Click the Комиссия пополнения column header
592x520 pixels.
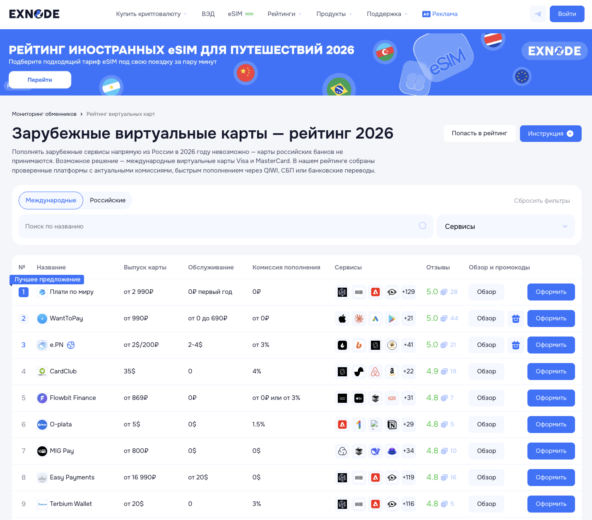(286, 267)
